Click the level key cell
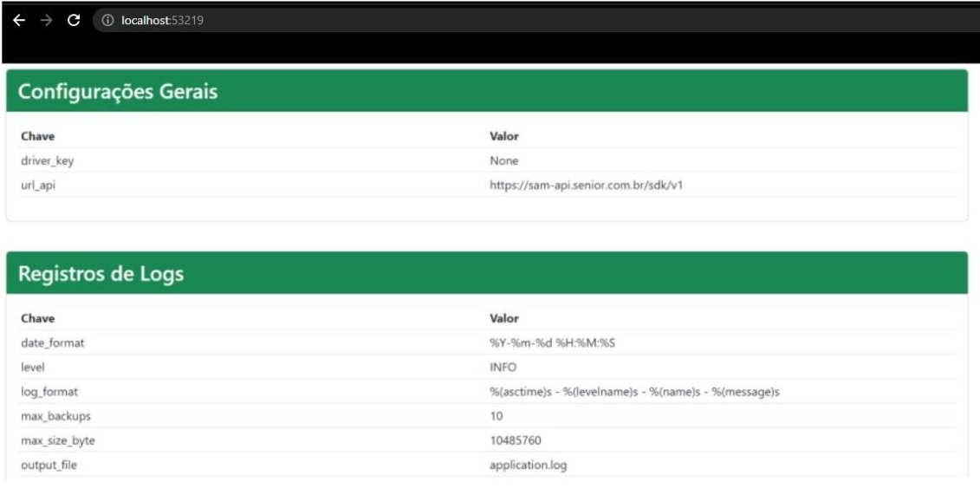This screenshot has height=495, width=980. click(32, 367)
